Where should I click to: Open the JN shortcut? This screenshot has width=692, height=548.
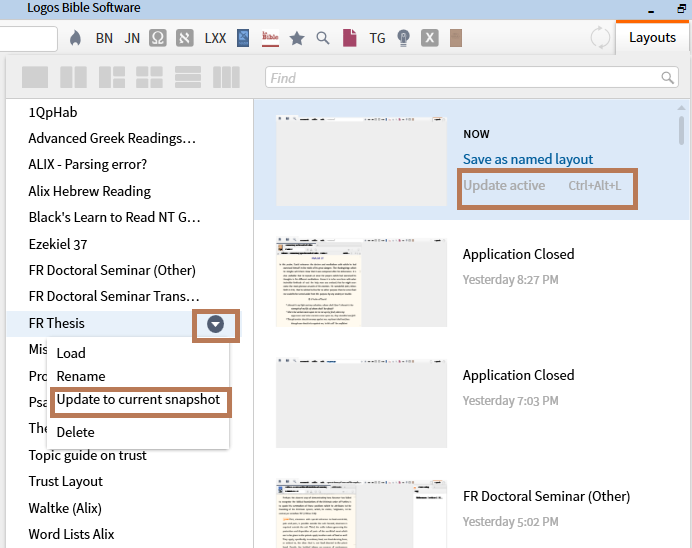point(132,38)
